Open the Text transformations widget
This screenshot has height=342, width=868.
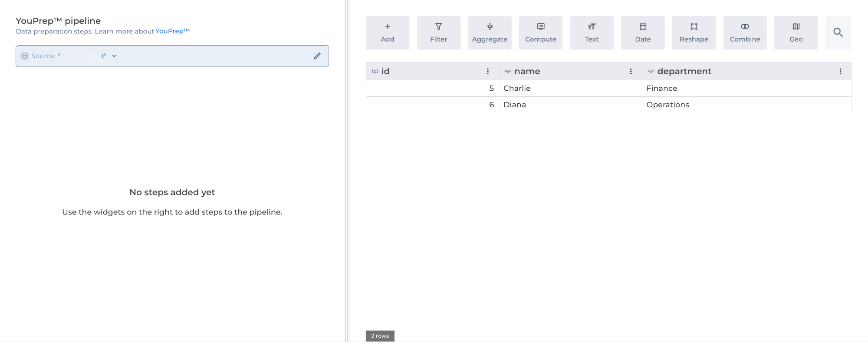[x=592, y=33]
